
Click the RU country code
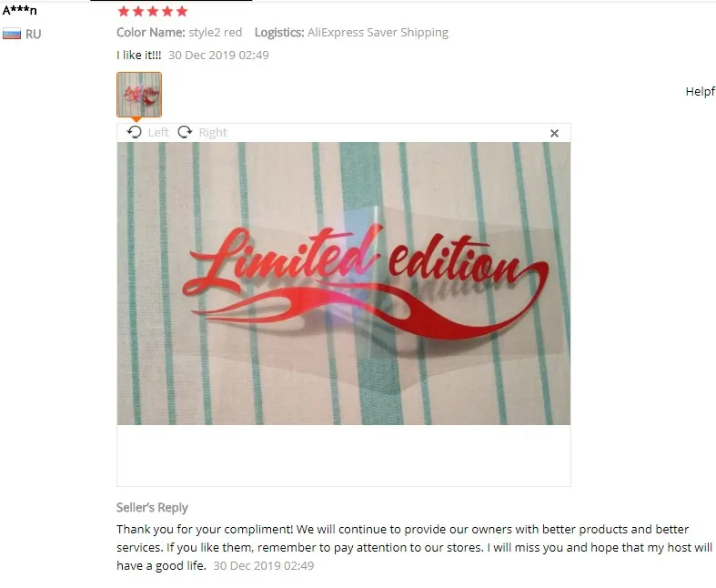34,35
